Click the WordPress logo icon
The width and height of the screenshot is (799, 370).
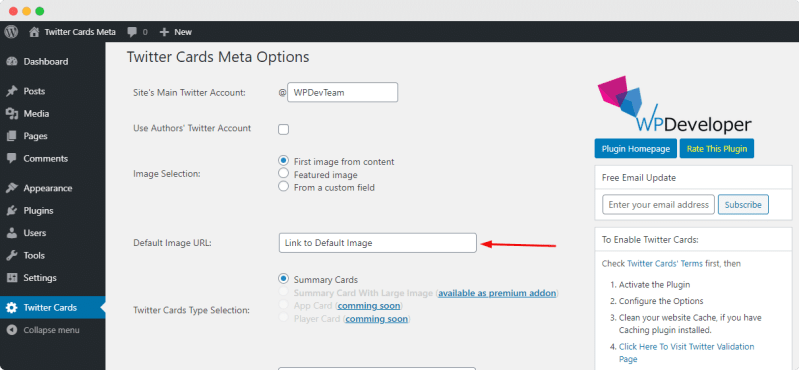coord(11,32)
